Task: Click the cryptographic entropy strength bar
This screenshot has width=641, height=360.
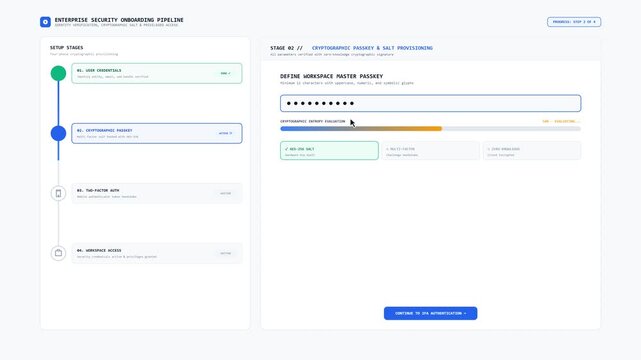Action: tap(430, 129)
